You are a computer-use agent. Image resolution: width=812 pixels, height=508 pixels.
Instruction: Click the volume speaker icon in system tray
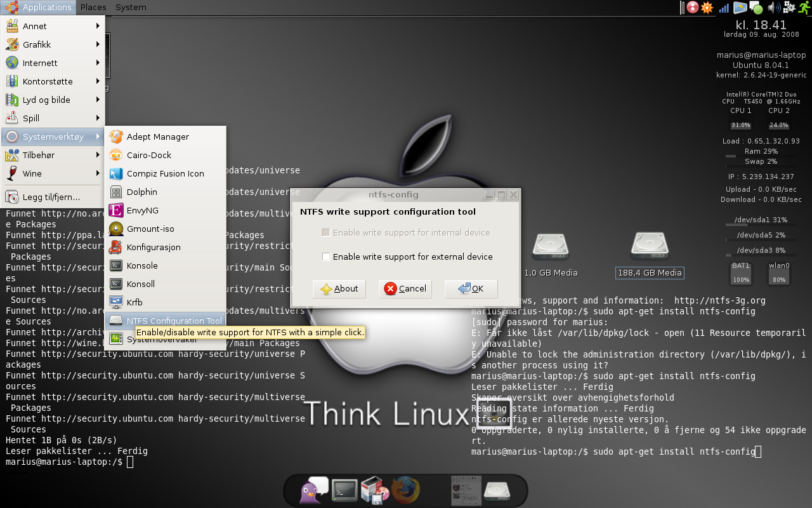pos(773,8)
